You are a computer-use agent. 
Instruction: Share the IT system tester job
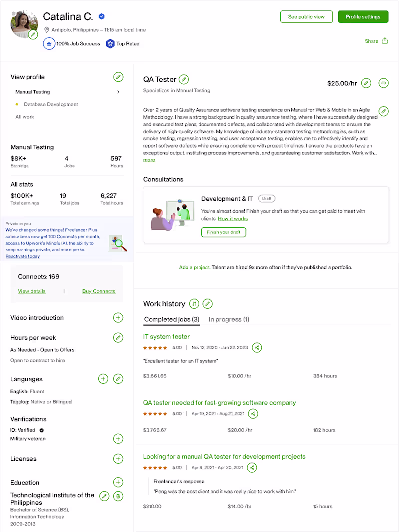tap(257, 347)
